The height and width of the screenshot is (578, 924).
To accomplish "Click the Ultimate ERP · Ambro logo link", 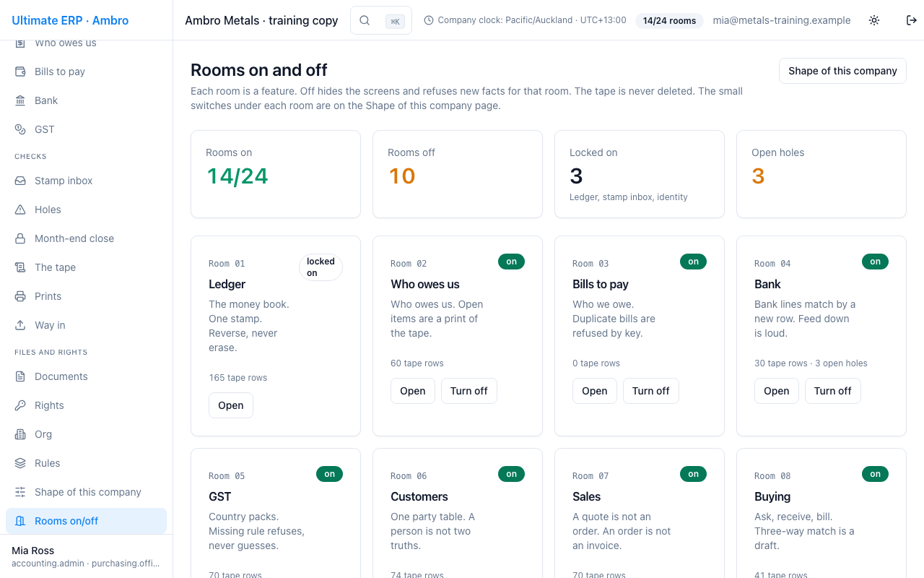I will (x=70, y=20).
